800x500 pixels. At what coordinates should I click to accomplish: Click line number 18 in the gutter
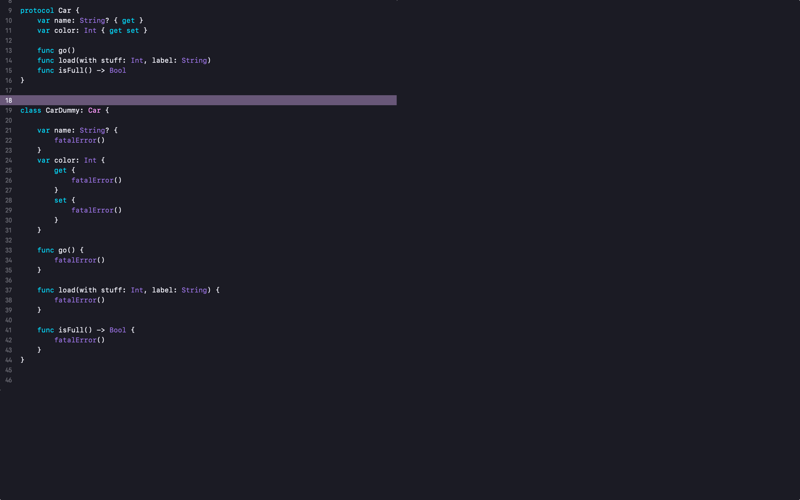pos(9,101)
